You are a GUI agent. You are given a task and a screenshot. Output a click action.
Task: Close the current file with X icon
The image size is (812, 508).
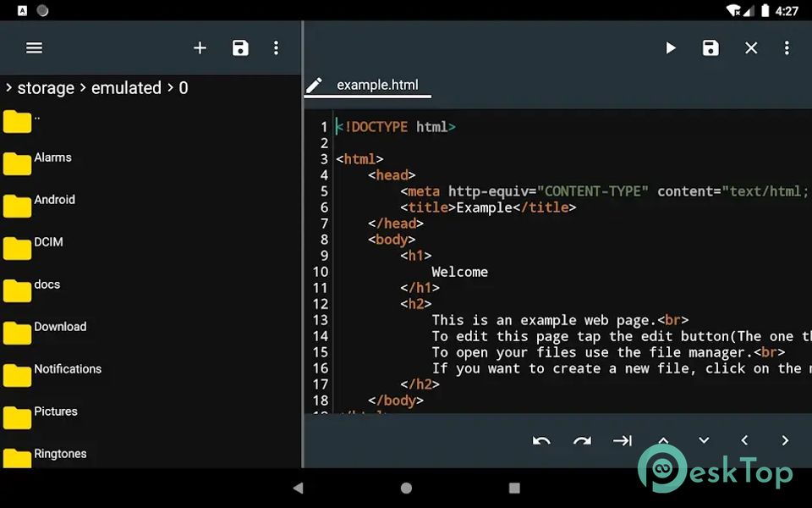(x=751, y=48)
